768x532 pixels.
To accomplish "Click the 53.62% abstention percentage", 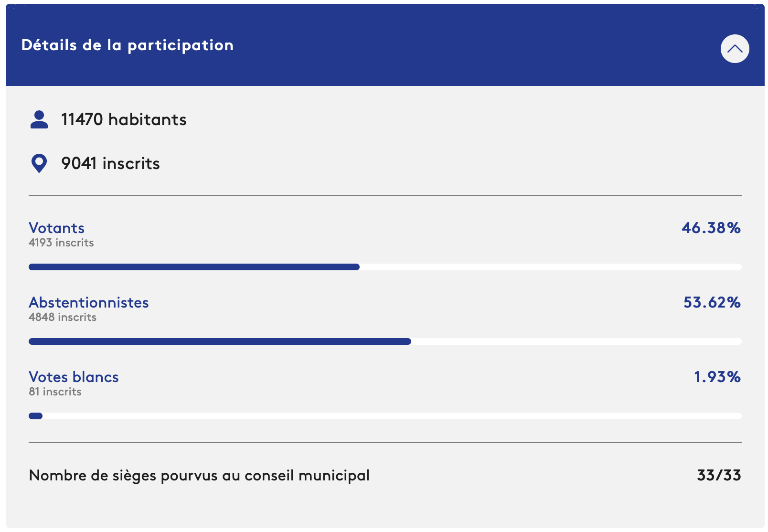I will [712, 302].
